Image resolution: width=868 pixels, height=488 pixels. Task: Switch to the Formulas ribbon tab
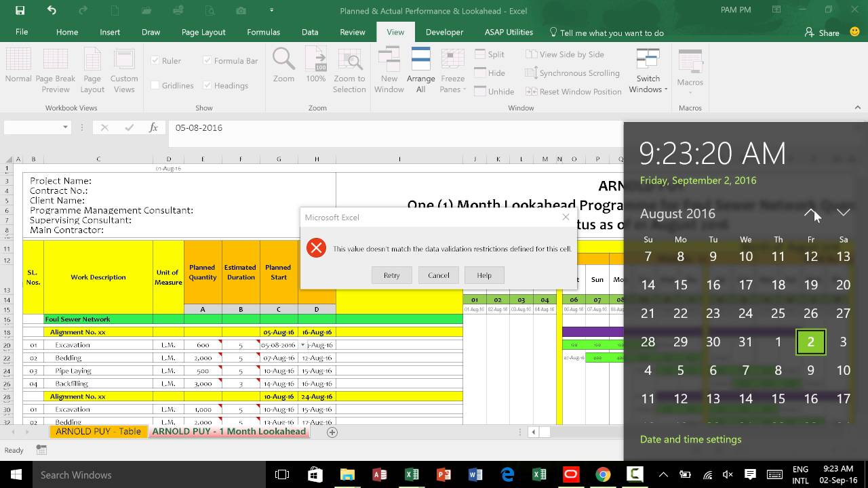(x=263, y=32)
